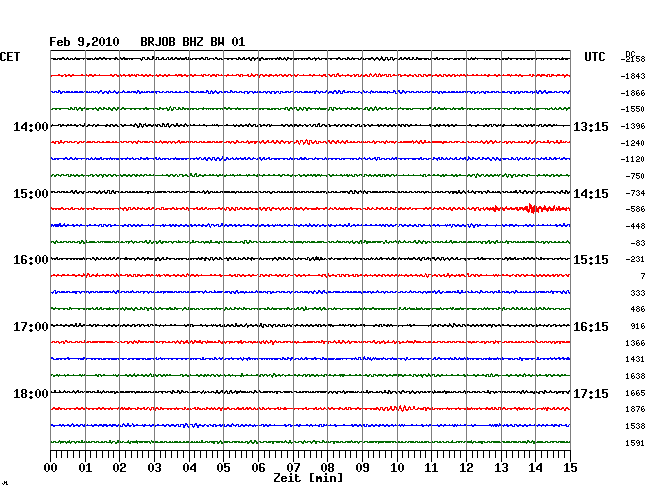Screen dimensions: 650x494
Task: Click the minute axis label "10"
Action: [x=397, y=468]
